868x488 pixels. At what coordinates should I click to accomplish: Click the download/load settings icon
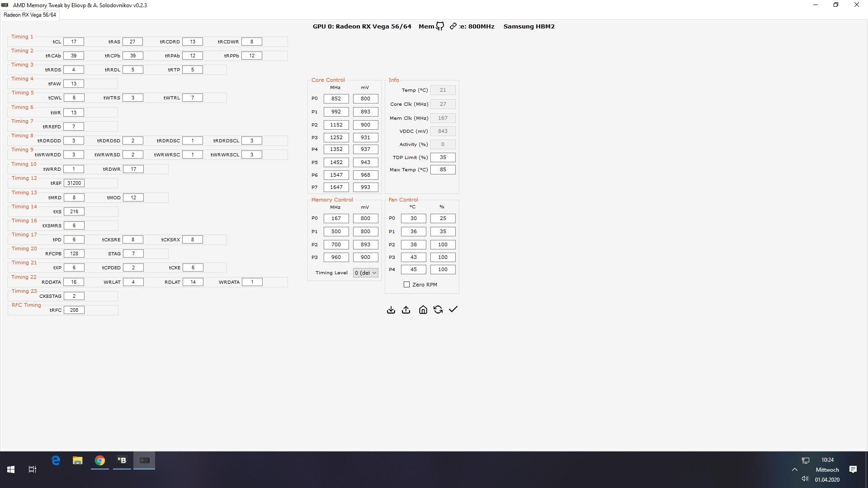[391, 310]
